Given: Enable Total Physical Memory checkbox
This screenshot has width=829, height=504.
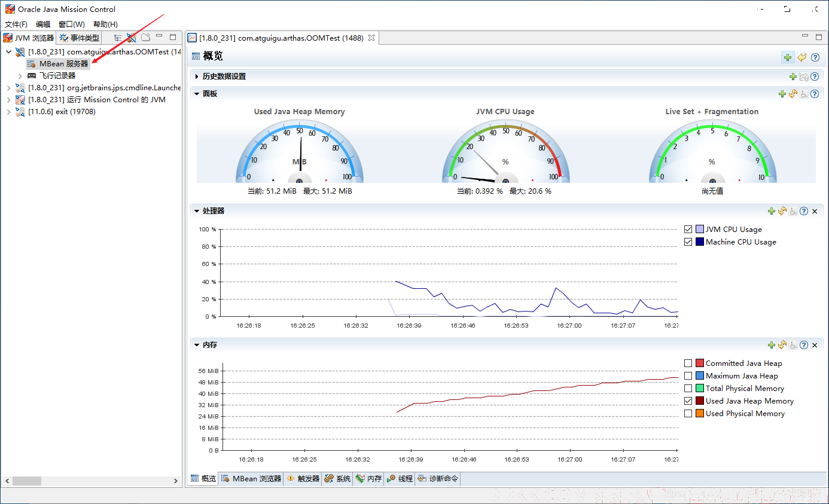Looking at the screenshot, I should click(x=688, y=388).
